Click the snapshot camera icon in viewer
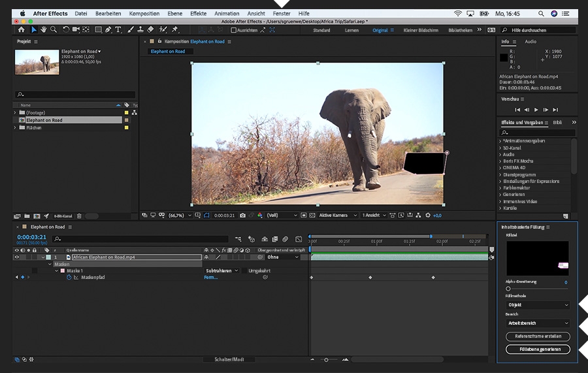Screen dimensions: 588x373 coord(242,215)
